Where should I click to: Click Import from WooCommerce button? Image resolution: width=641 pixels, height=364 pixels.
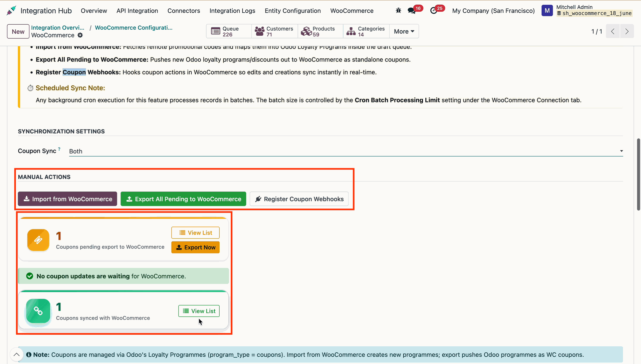pyautogui.click(x=67, y=199)
